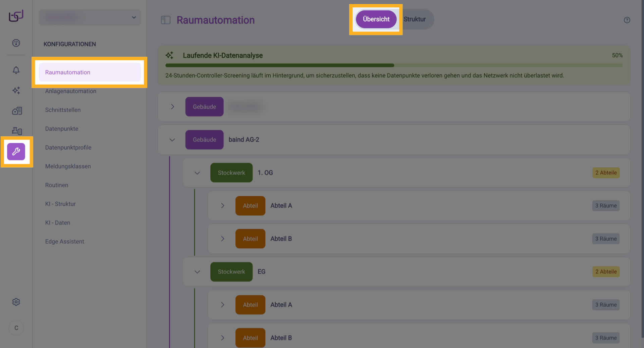Viewport: 644px width, 348px height.
Task: Collapse the Gebäude baind AG-2 row
Action: coord(172,140)
